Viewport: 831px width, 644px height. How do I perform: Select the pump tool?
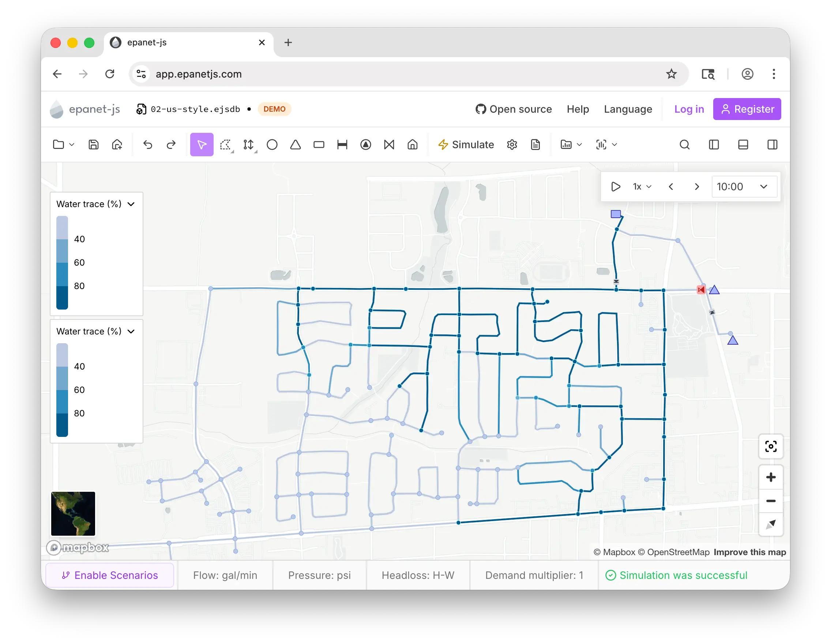pyautogui.click(x=366, y=145)
